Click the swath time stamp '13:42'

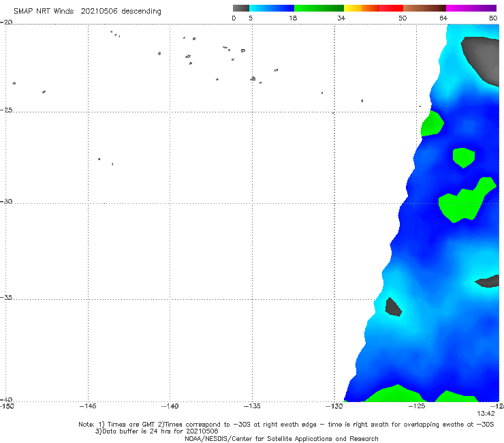486,414
